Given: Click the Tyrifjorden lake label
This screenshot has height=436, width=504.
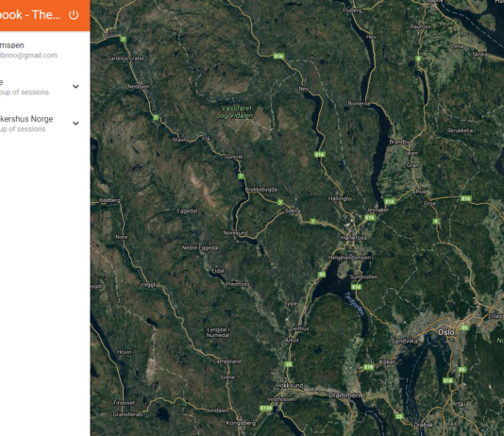Looking at the screenshot, I should tap(354, 304).
